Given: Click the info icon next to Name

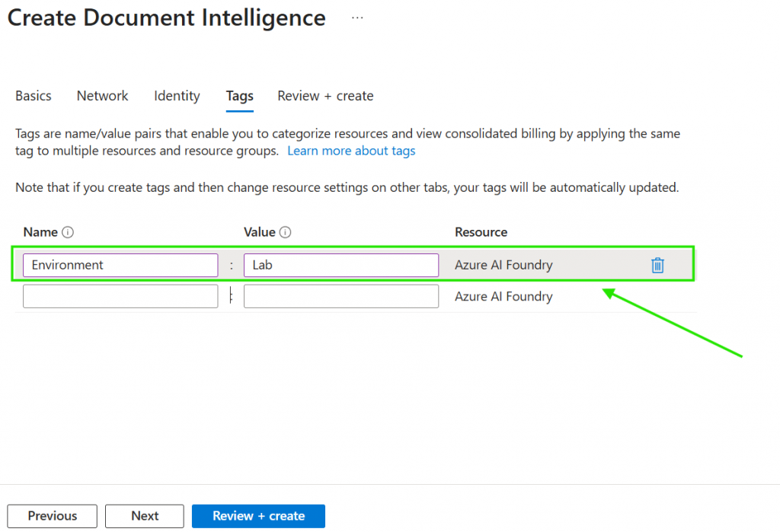Looking at the screenshot, I should pyautogui.click(x=68, y=233).
